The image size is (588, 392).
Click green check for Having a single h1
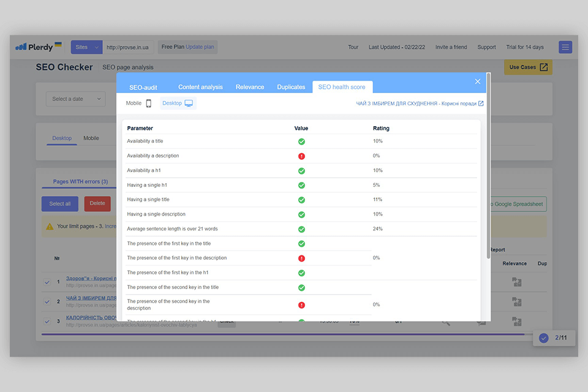pyautogui.click(x=301, y=186)
